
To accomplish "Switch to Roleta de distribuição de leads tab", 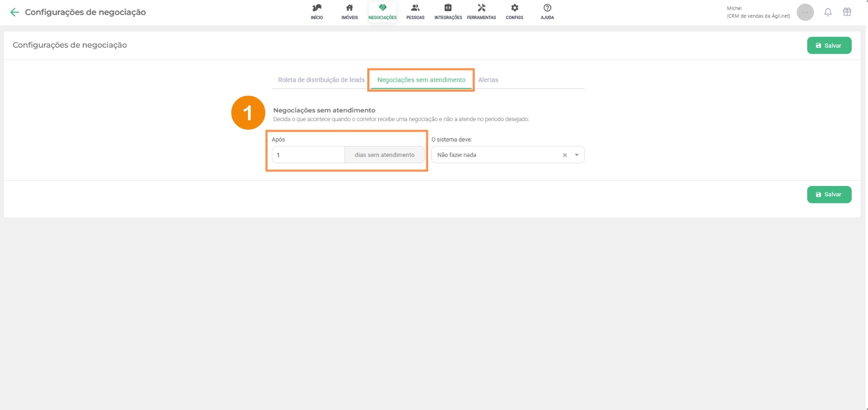I will (321, 80).
